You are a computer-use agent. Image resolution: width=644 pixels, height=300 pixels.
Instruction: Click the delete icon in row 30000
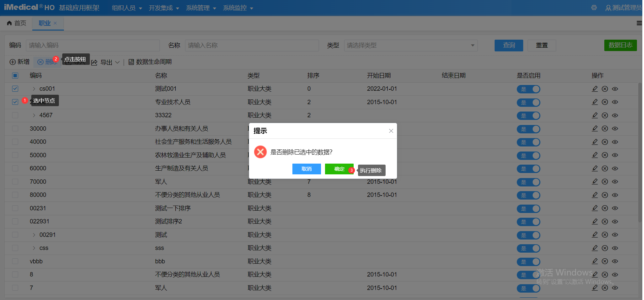605,129
